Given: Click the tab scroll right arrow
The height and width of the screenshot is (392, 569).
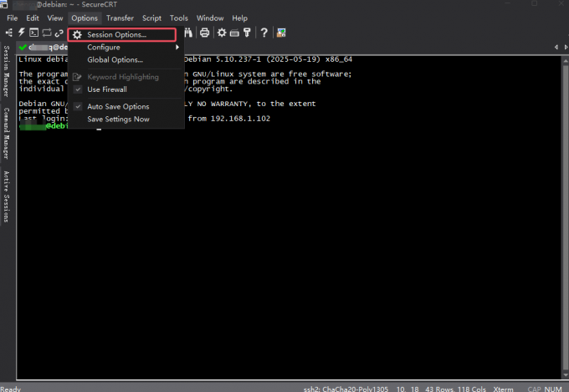Looking at the screenshot, I should click(566, 47).
